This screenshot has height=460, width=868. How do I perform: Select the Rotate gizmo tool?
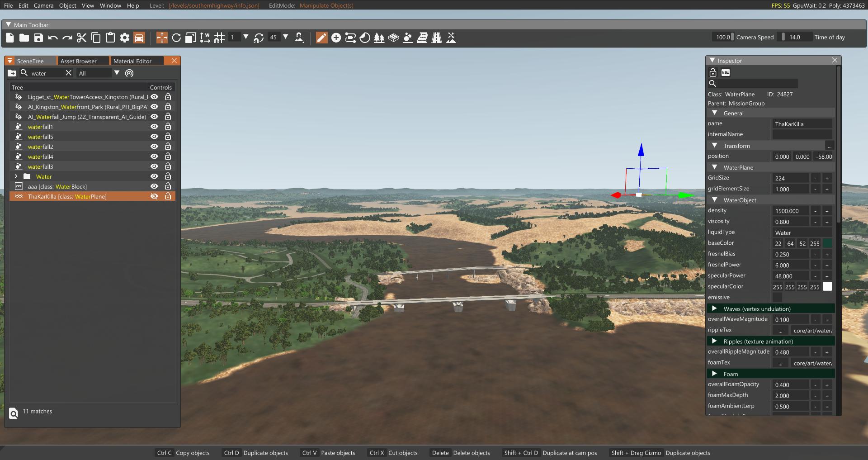point(176,38)
